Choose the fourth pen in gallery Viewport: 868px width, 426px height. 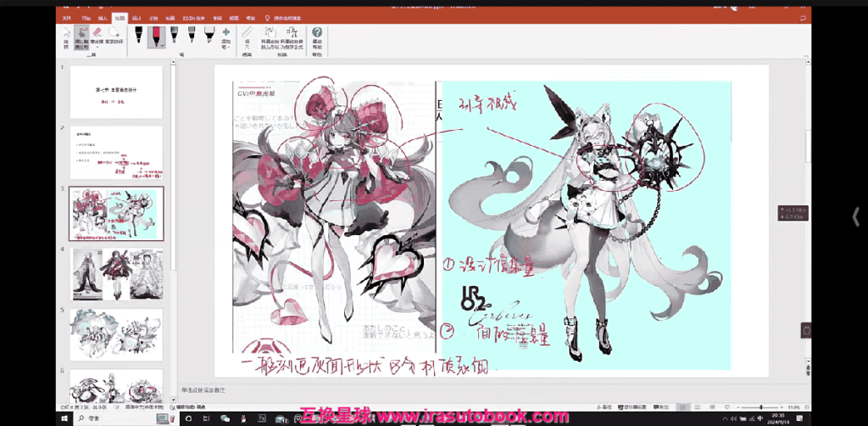[192, 35]
